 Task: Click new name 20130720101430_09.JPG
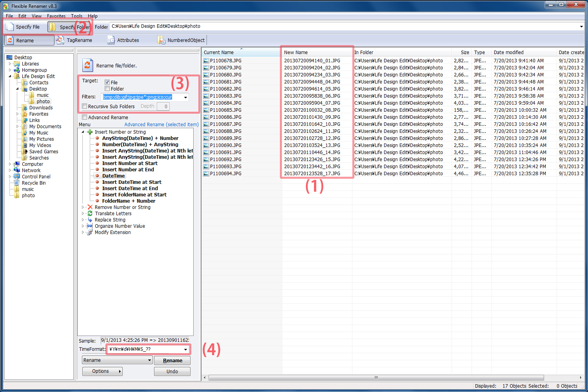[312, 117]
